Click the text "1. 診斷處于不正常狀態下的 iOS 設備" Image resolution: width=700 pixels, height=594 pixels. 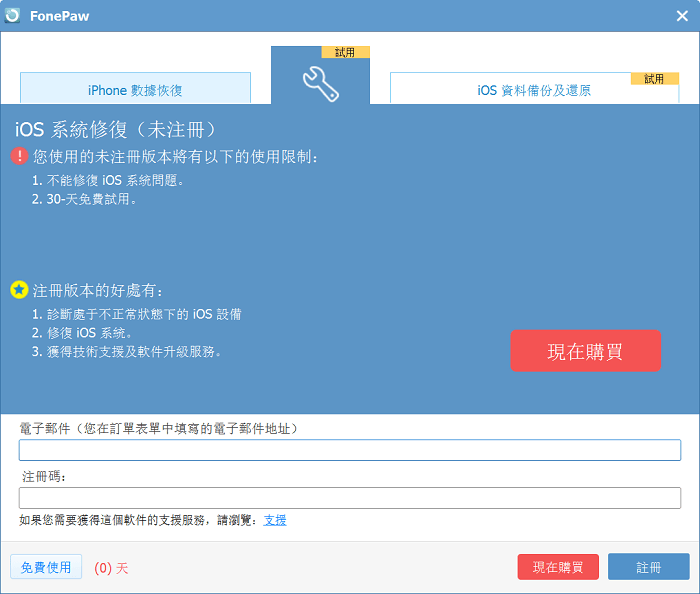click(x=136, y=314)
